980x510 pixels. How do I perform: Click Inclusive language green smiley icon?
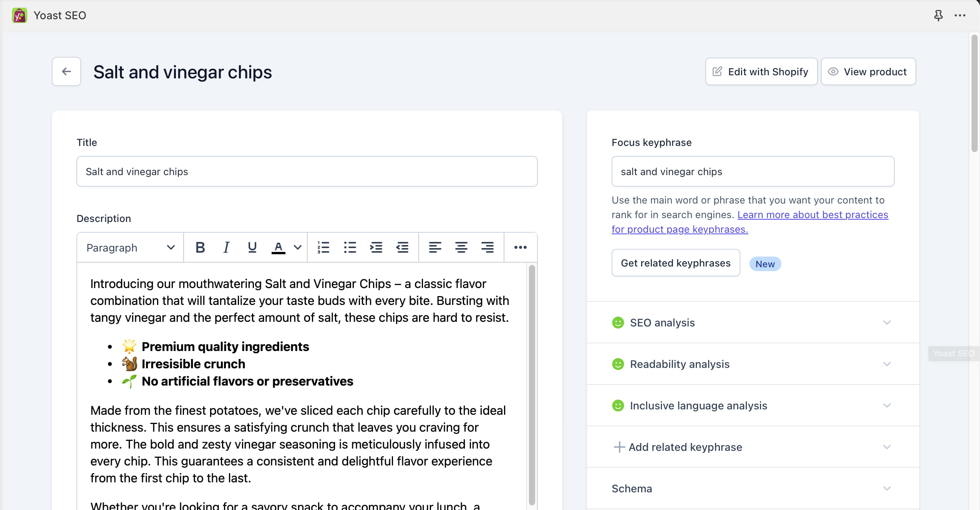618,406
